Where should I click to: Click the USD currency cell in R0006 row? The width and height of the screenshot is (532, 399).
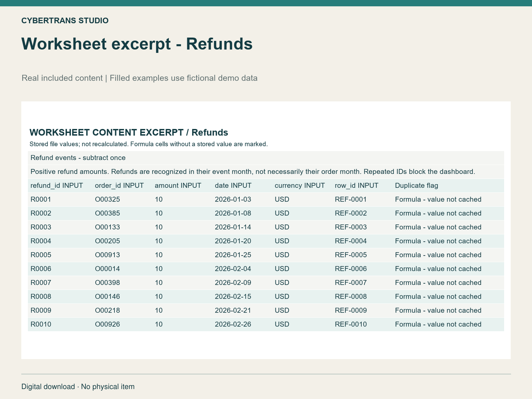tap(282, 269)
